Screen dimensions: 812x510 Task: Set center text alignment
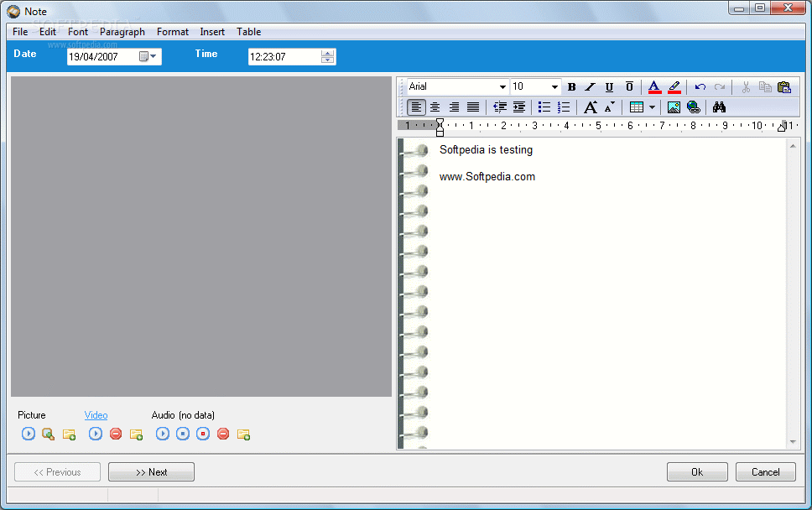435,107
